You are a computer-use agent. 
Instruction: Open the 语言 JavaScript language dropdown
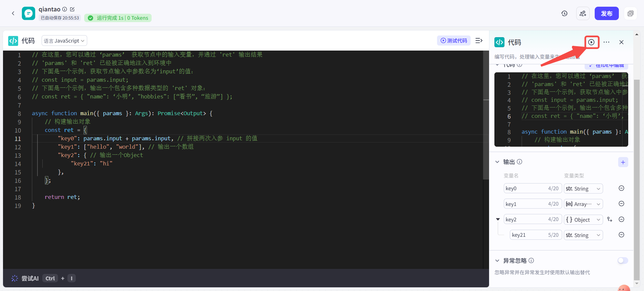tap(64, 41)
